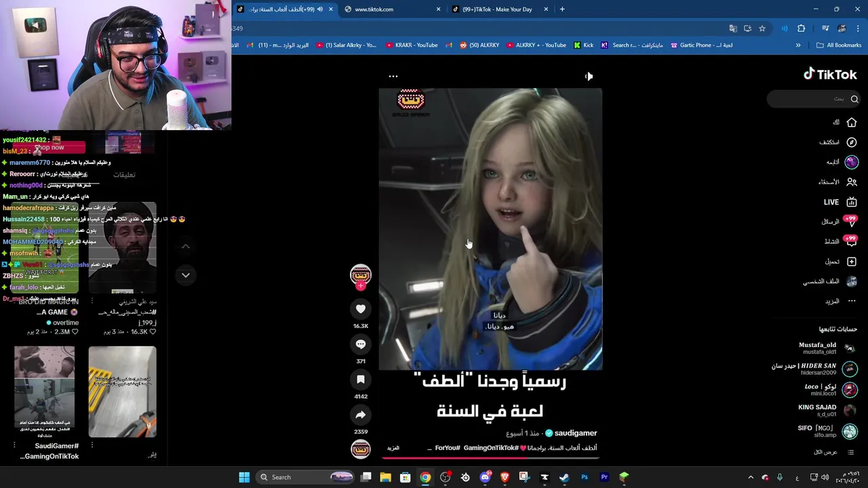Close the www.tiktok.com tab
The height and width of the screenshot is (488, 868).
438,9
